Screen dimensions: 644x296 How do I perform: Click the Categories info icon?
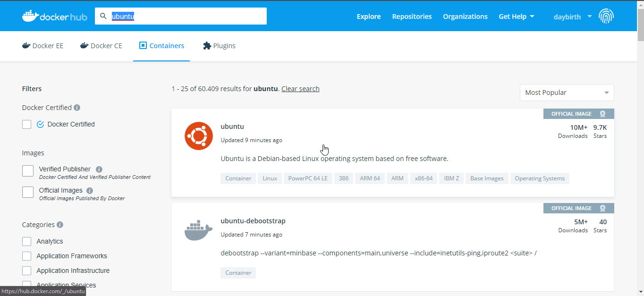click(60, 225)
